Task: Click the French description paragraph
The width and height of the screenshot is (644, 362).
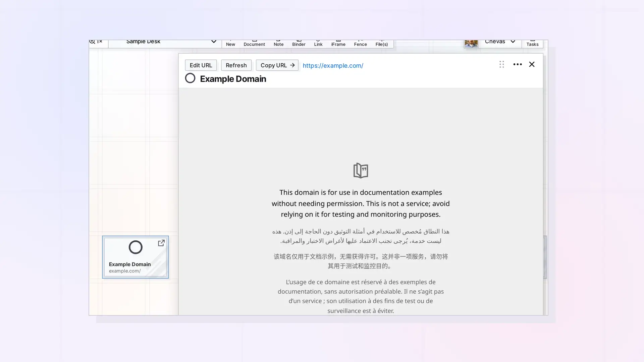Action: click(361, 296)
